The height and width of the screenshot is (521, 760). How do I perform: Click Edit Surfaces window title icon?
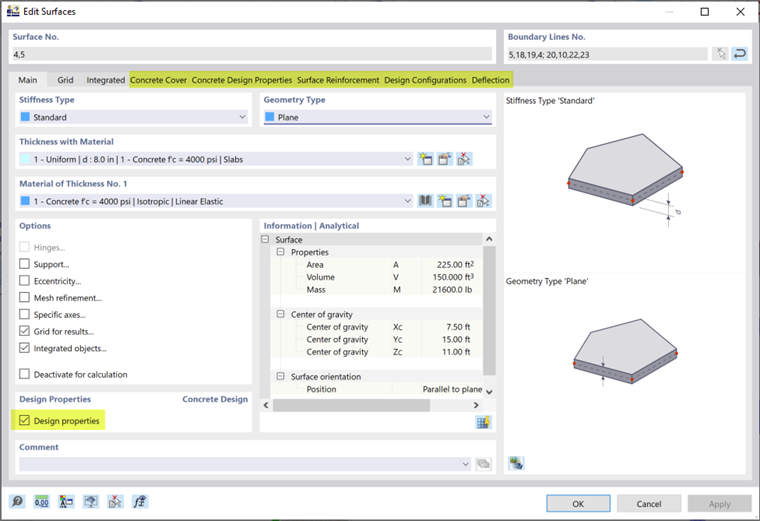(13, 11)
